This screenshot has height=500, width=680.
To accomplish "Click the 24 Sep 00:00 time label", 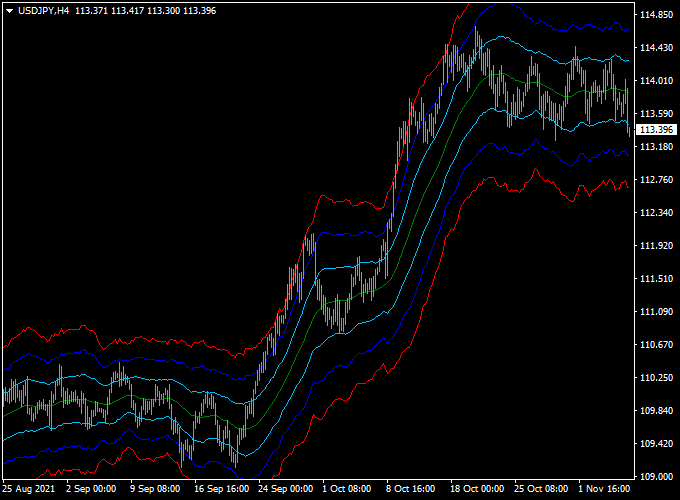I will pos(285,489).
